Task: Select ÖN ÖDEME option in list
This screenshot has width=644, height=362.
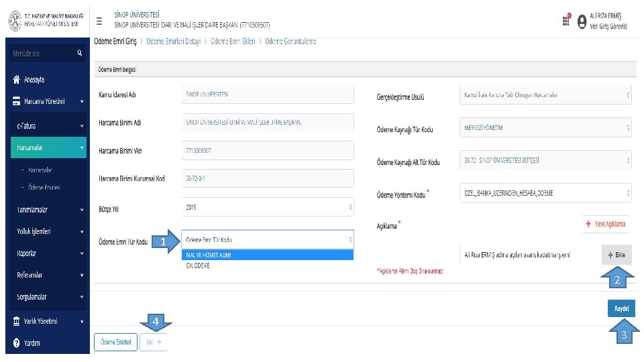Action: point(268,265)
